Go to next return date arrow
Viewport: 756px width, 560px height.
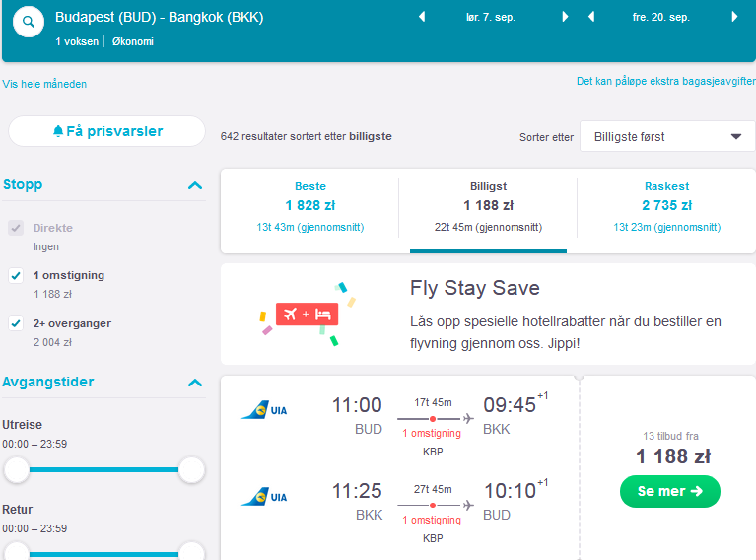(x=734, y=17)
